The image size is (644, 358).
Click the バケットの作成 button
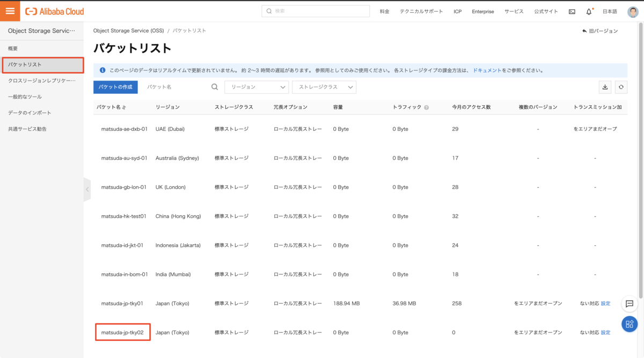(115, 87)
